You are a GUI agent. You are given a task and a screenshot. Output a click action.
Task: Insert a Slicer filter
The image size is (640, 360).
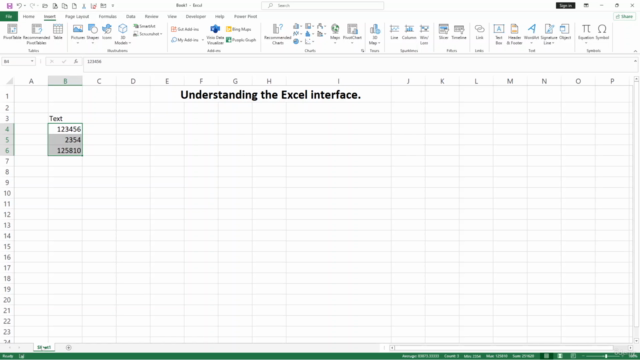point(444,32)
